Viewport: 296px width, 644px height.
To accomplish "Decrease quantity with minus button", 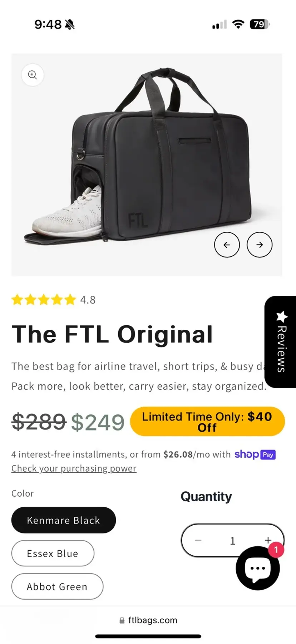I will 198,540.
